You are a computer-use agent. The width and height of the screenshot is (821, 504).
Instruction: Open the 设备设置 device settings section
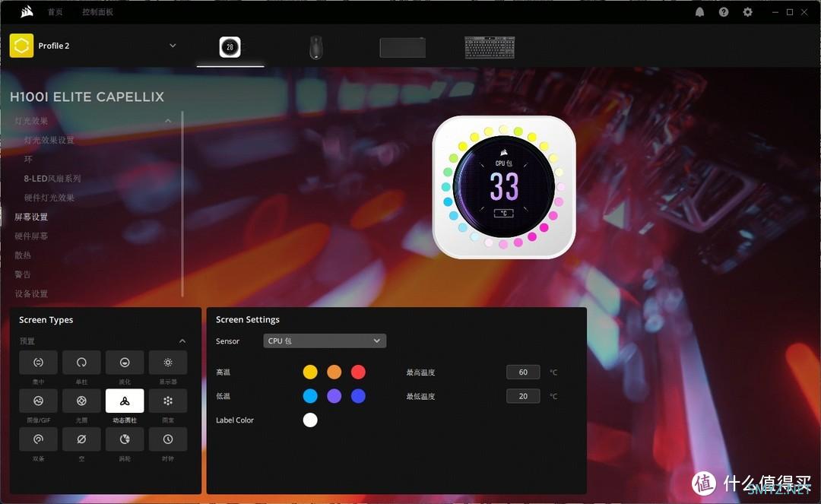[31, 293]
